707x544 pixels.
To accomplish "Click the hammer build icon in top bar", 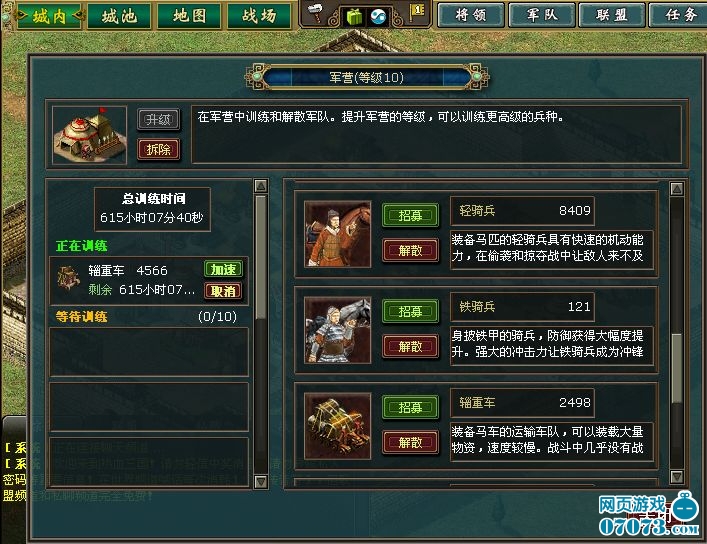I will coord(317,13).
